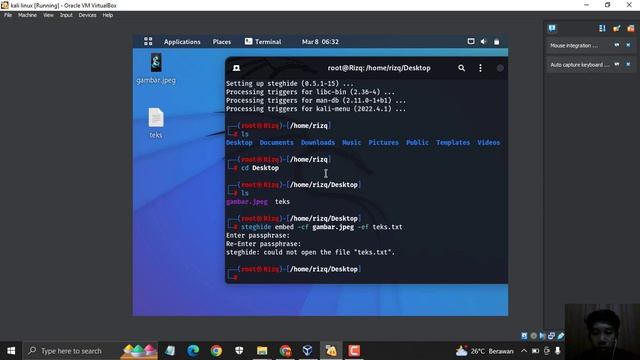The width and height of the screenshot is (640, 360).
Task: Open VirtualBox Input menu
Action: click(x=66, y=15)
